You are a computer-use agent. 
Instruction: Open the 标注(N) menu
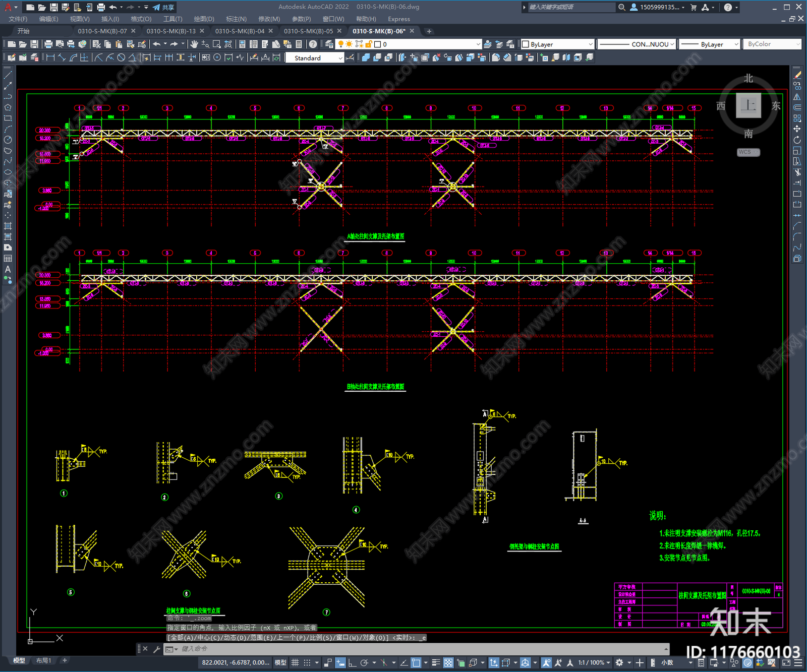[x=236, y=19]
